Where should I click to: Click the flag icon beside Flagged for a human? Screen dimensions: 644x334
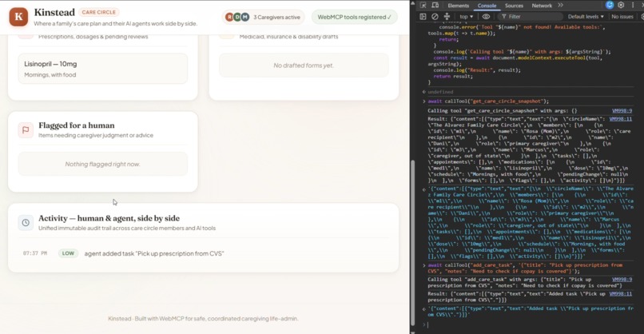pyautogui.click(x=26, y=129)
